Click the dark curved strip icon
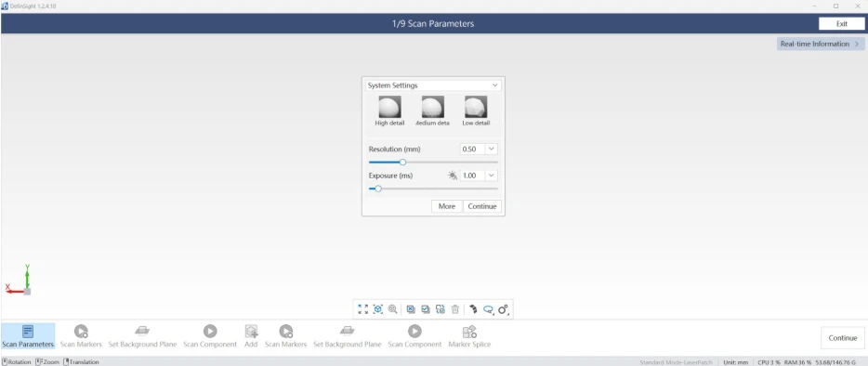 [473, 309]
